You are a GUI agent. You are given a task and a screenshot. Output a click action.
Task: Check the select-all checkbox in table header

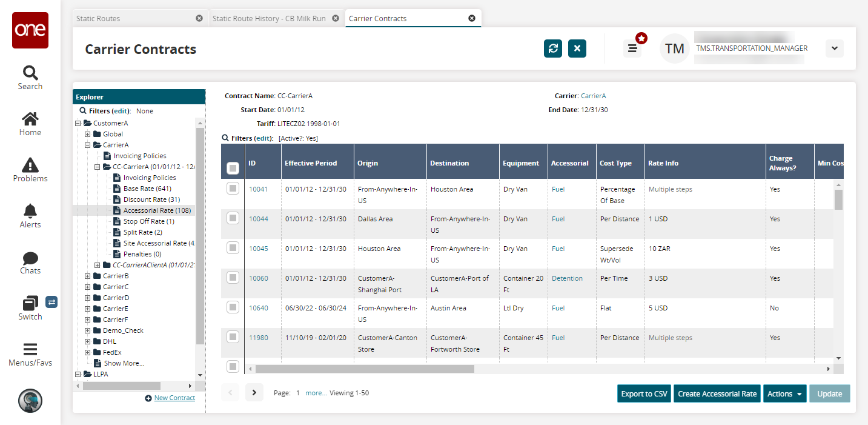(232, 169)
